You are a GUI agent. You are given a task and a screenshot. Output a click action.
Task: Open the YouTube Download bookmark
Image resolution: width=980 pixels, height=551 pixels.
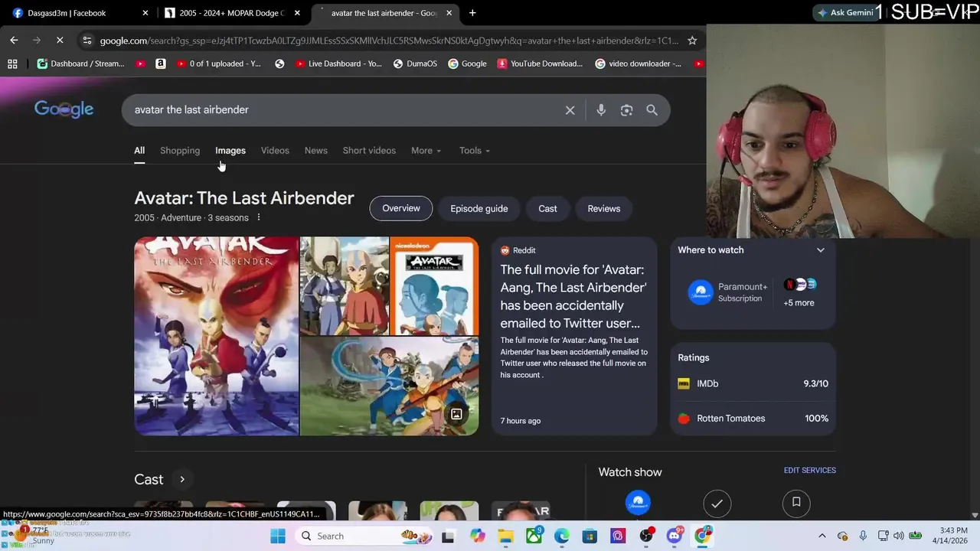(x=540, y=64)
